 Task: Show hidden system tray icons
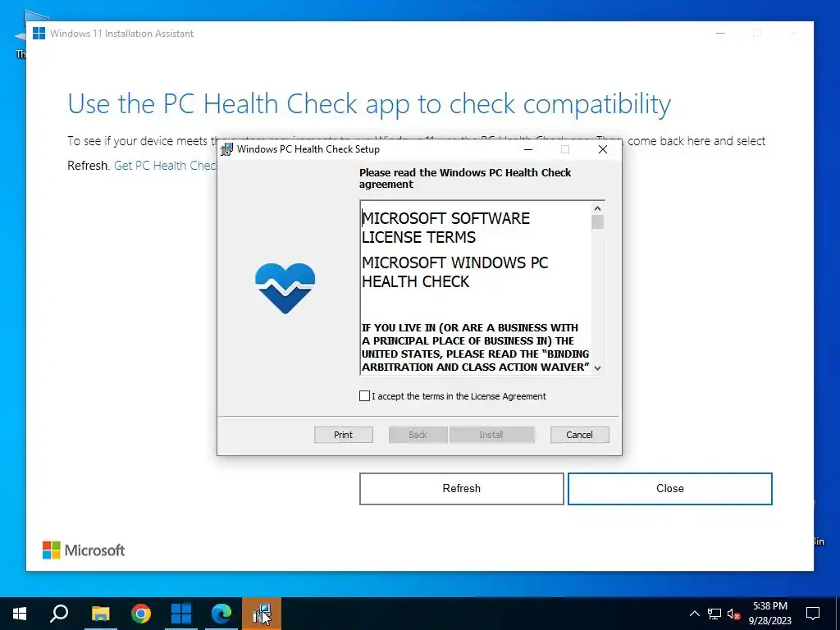(694, 614)
